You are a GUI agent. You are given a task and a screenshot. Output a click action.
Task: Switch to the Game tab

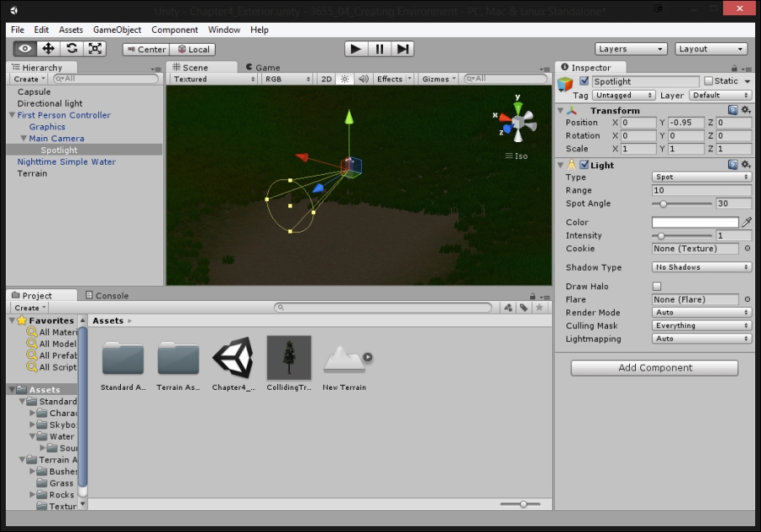(x=263, y=68)
